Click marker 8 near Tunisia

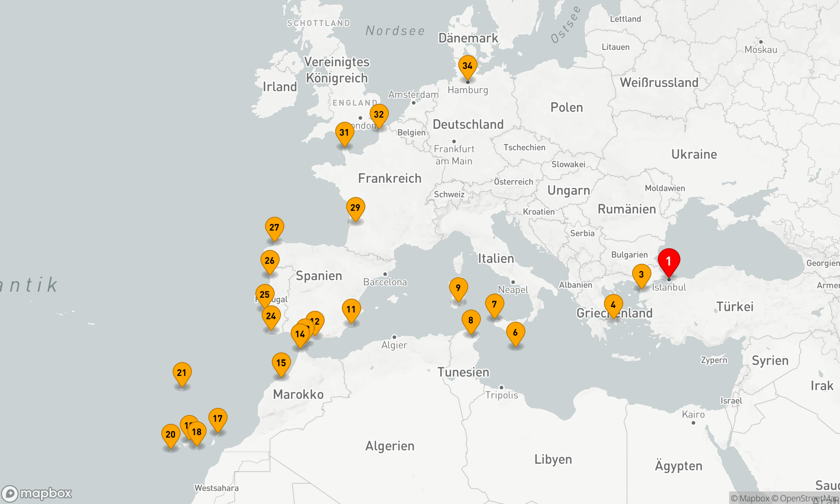point(471,320)
